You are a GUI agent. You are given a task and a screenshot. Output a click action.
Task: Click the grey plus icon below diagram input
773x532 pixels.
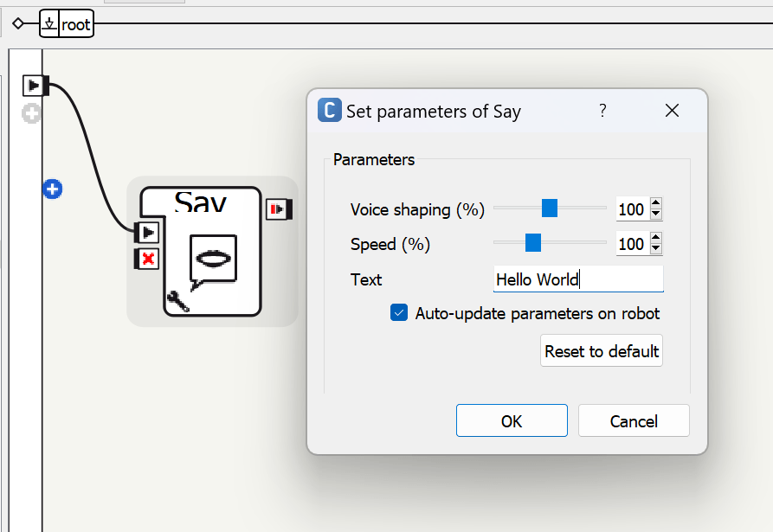click(x=32, y=113)
